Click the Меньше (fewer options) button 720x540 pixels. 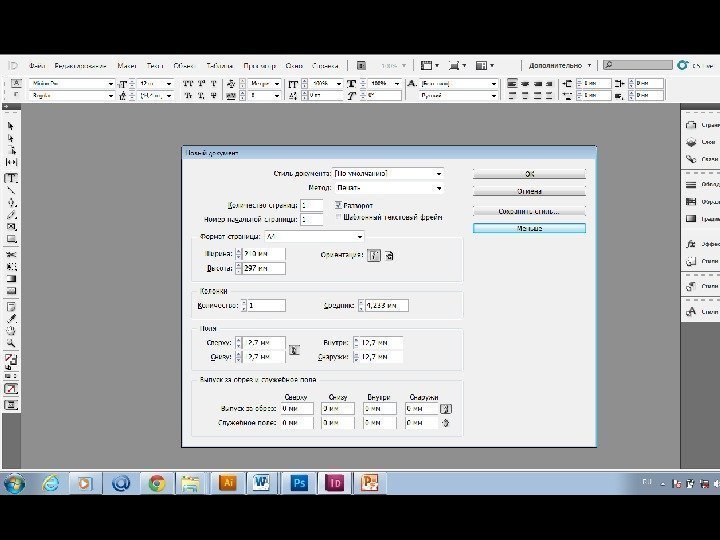click(x=529, y=228)
